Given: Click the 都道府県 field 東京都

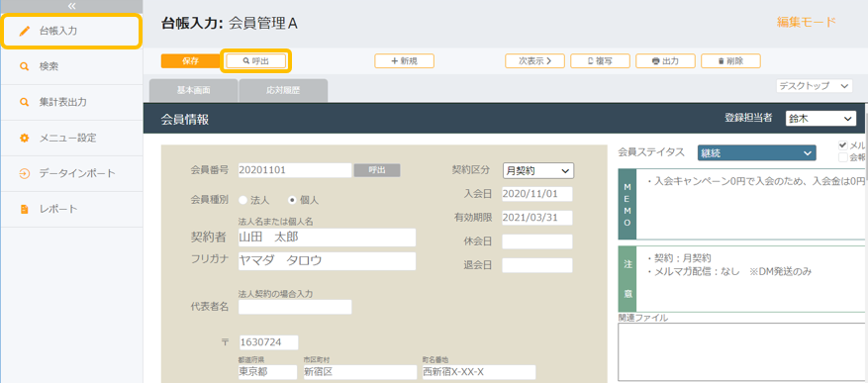Looking at the screenshot, I should (x=267, y=372).
